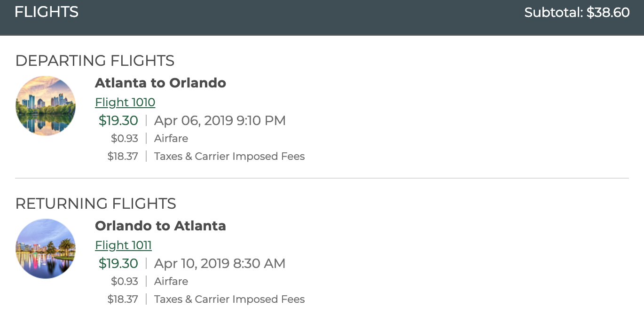
Task: Select the $19.30 departing flight price
Action: pyautogui.click(x=118, y=120)
